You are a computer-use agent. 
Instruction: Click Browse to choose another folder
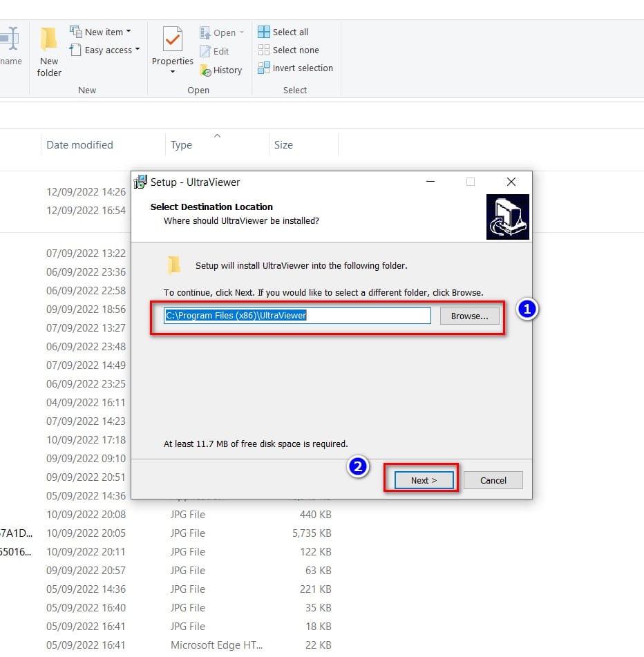coord(469,316)
